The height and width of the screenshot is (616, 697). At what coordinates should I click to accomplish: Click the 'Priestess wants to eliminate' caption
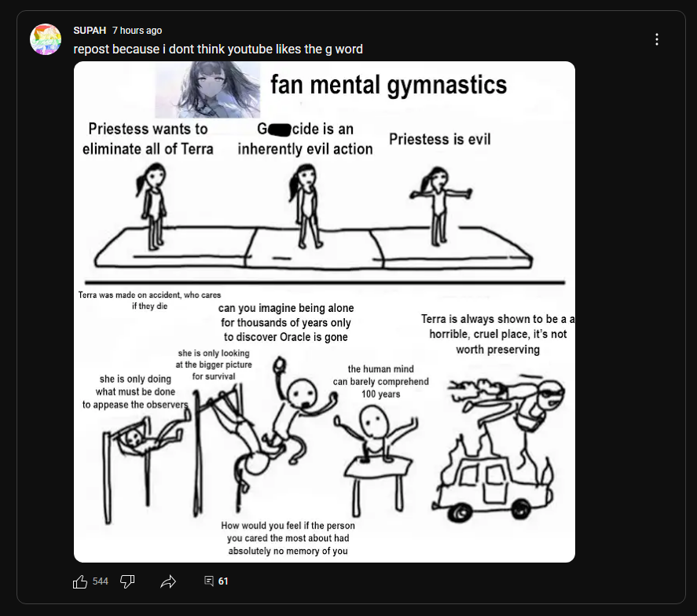[148, 138]
